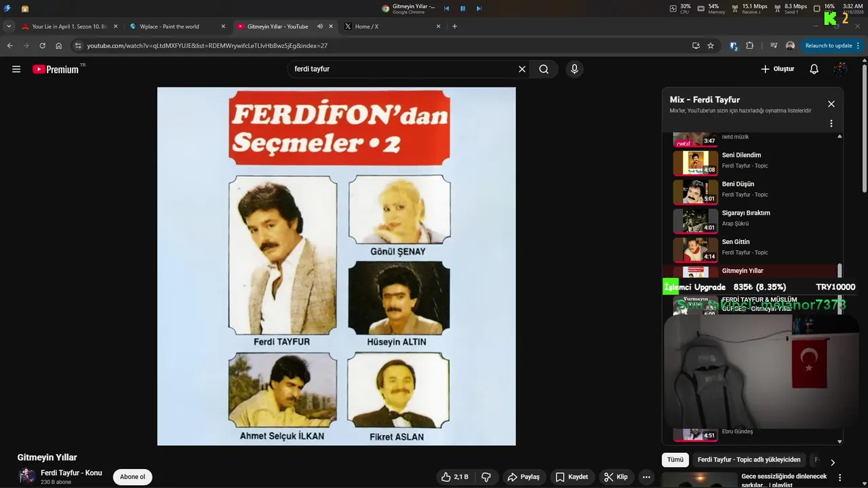Open Chrome home page button
Image resolution: width=868 pixels, height=488 pixels.
(59, 45)
